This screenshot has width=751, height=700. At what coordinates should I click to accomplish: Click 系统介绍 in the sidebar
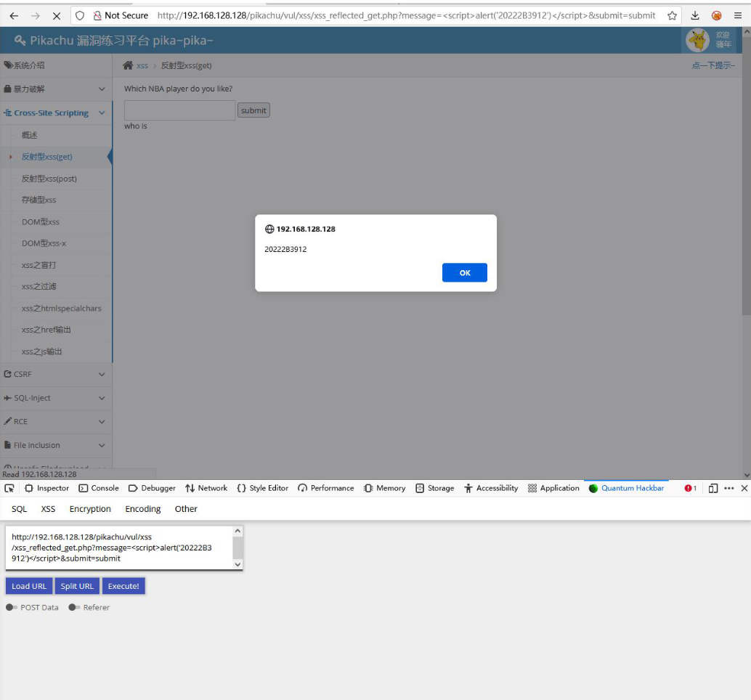[56, 65]
